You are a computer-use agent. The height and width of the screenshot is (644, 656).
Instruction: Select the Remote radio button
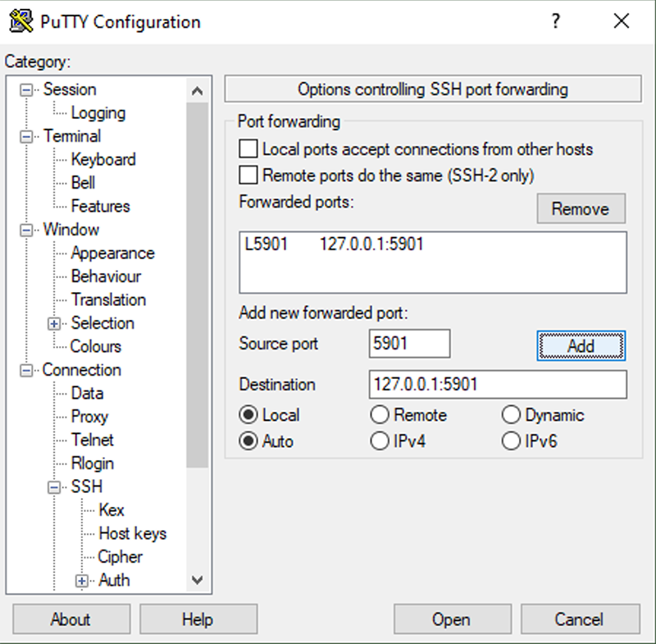[380, 414]
